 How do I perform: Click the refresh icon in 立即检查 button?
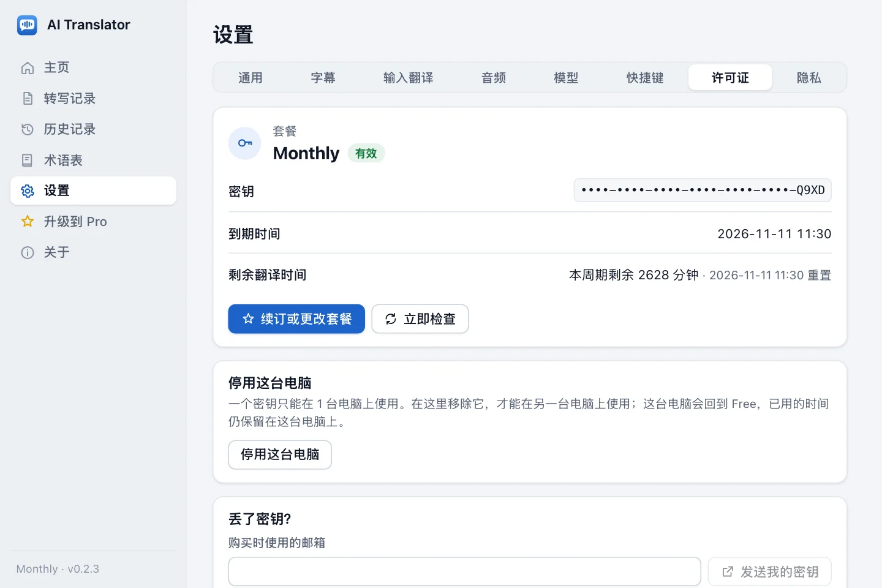[x=391, y=319]
